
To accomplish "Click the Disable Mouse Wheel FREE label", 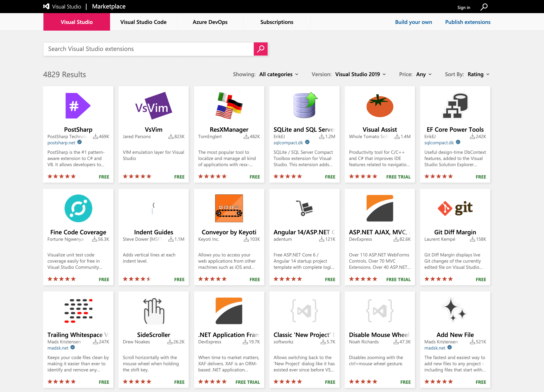I will 405,382.
